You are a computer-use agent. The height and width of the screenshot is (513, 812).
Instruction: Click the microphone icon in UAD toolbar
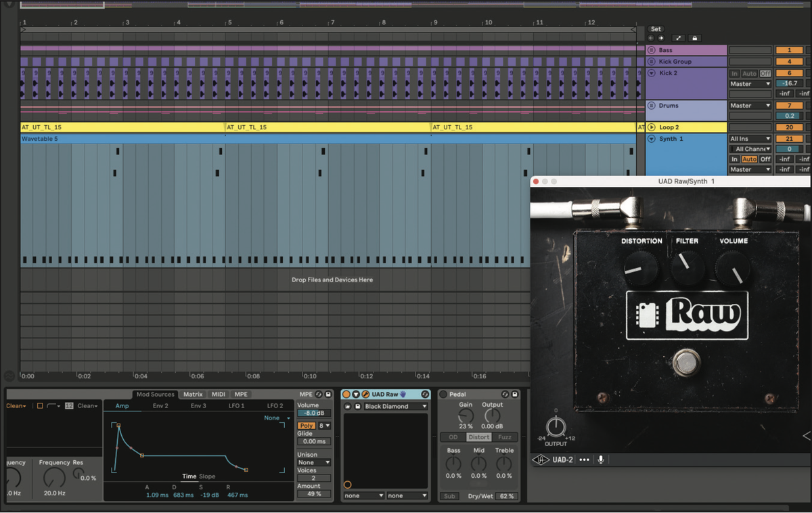601,460
